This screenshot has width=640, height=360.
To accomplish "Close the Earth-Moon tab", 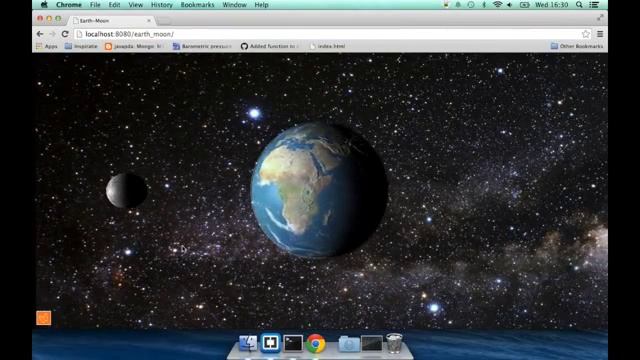I will pos(149,20).
